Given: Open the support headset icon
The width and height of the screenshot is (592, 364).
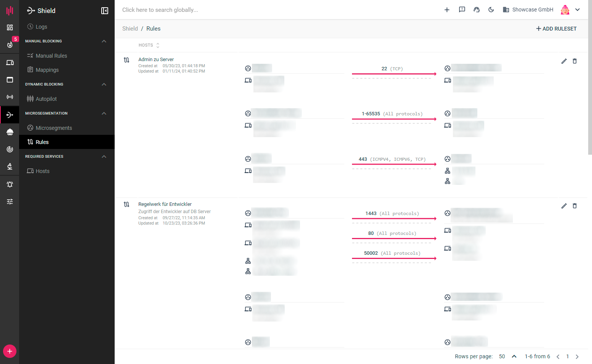Looking at the screenshot, I should coord(476,10).
